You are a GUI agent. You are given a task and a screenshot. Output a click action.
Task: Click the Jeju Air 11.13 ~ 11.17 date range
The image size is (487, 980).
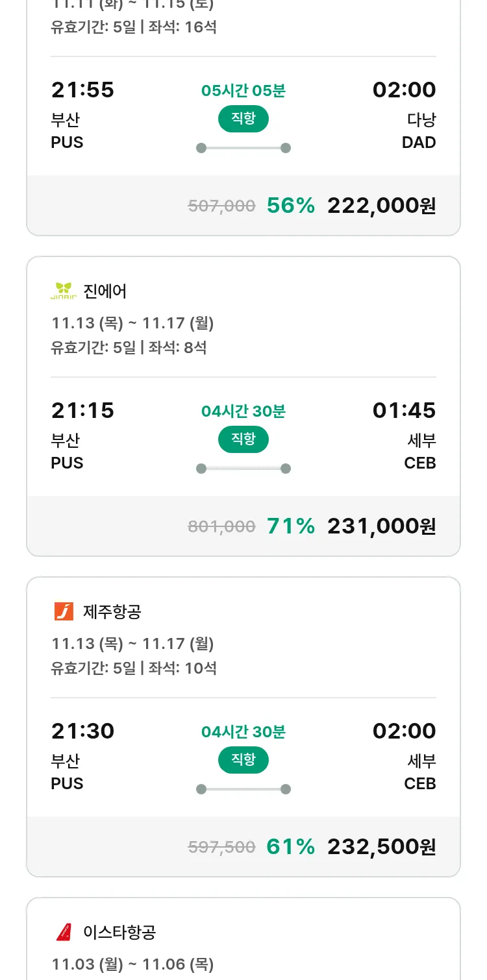tap(132, 644)
